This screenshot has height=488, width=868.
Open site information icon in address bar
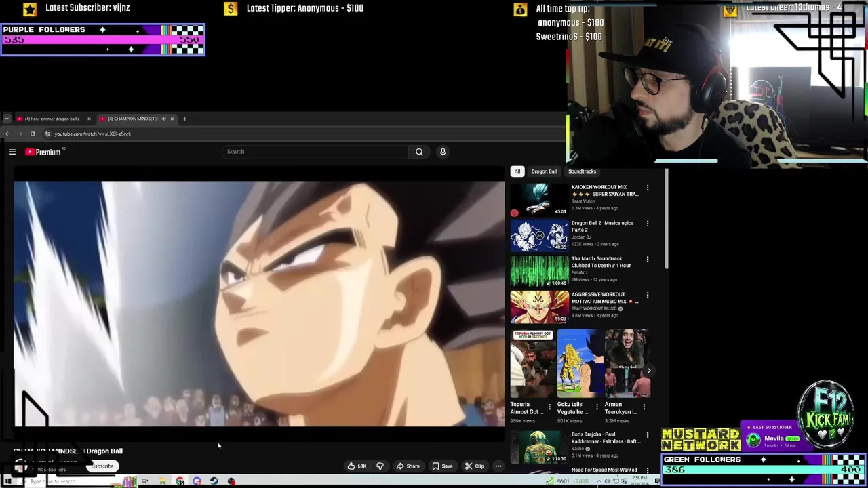47,134
